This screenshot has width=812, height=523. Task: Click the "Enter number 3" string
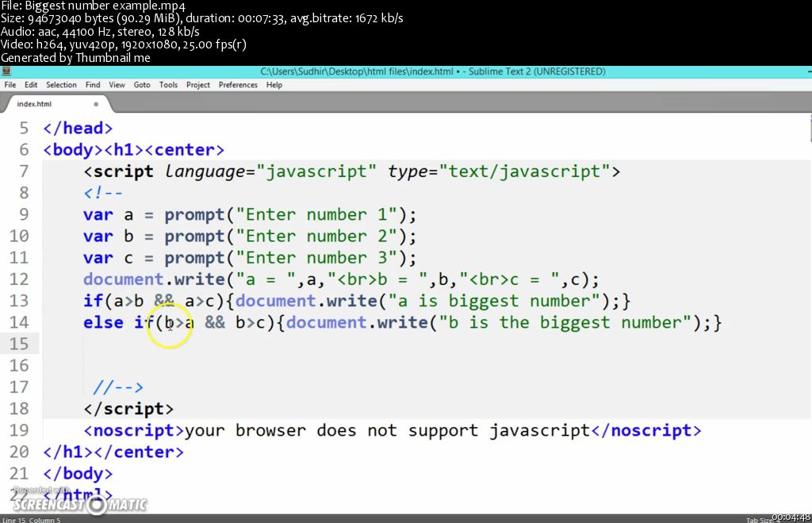pyautogui.click(x=316, y=258)
